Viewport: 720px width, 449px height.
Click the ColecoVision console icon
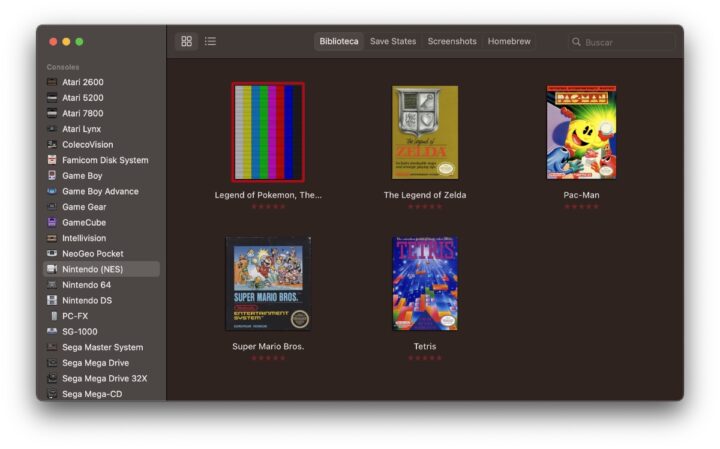(x=52, y=145)
